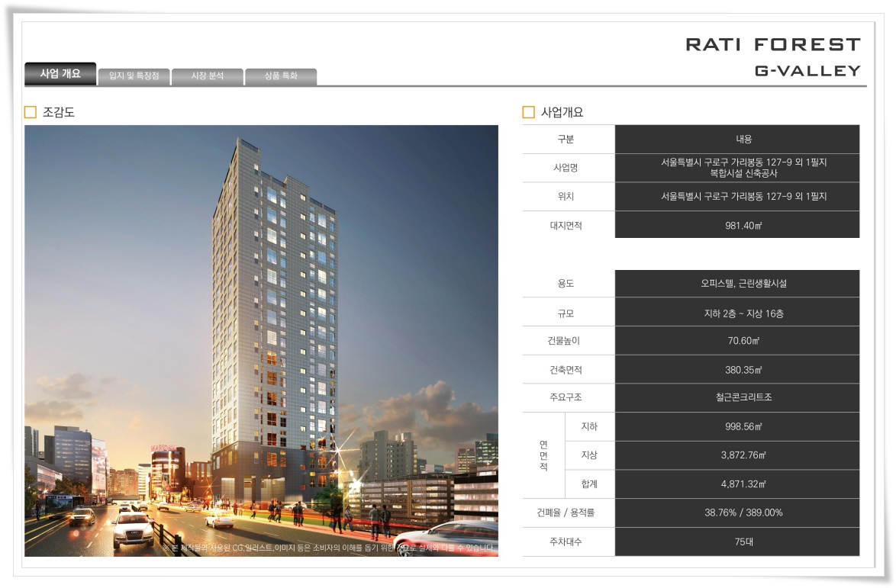Open the 시장 분석 tab
This screenshot has height=588, width=896.
(x=208, y=76)
